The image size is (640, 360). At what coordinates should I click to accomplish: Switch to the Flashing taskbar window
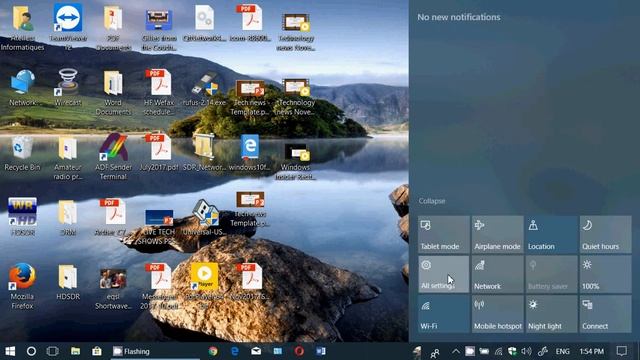pos(155,351)
